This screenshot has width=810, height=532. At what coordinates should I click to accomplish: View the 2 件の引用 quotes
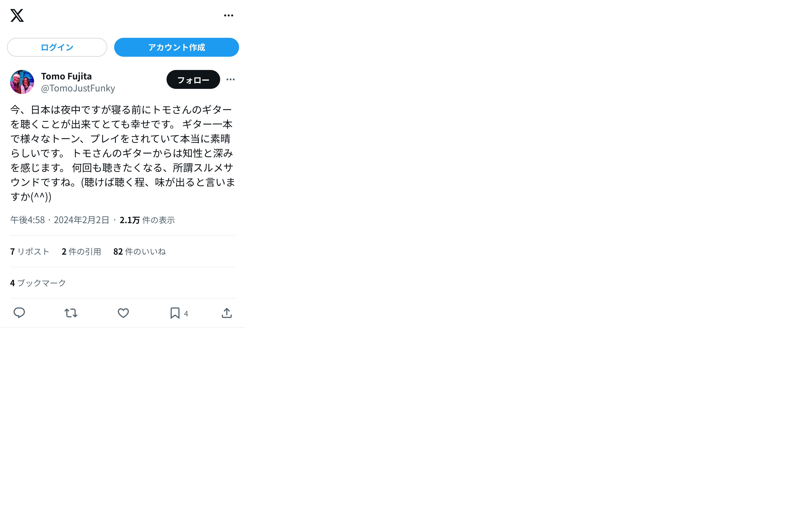click(x=81, y=252)
